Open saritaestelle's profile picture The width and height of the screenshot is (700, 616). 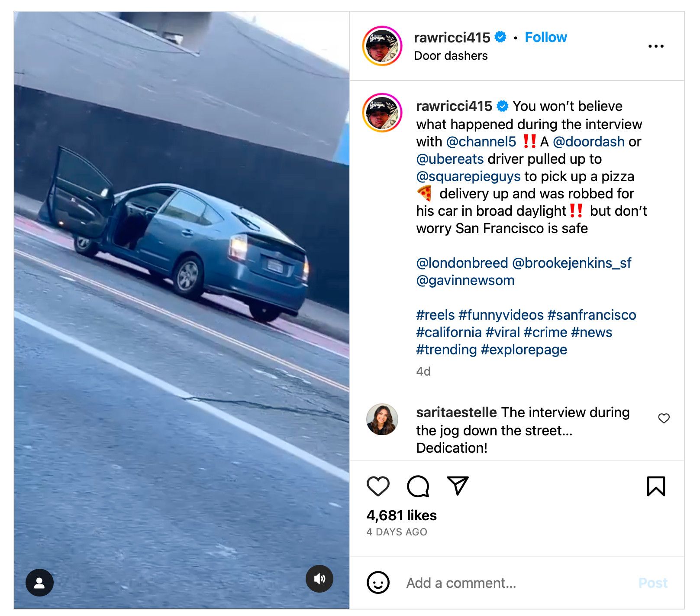382,419
